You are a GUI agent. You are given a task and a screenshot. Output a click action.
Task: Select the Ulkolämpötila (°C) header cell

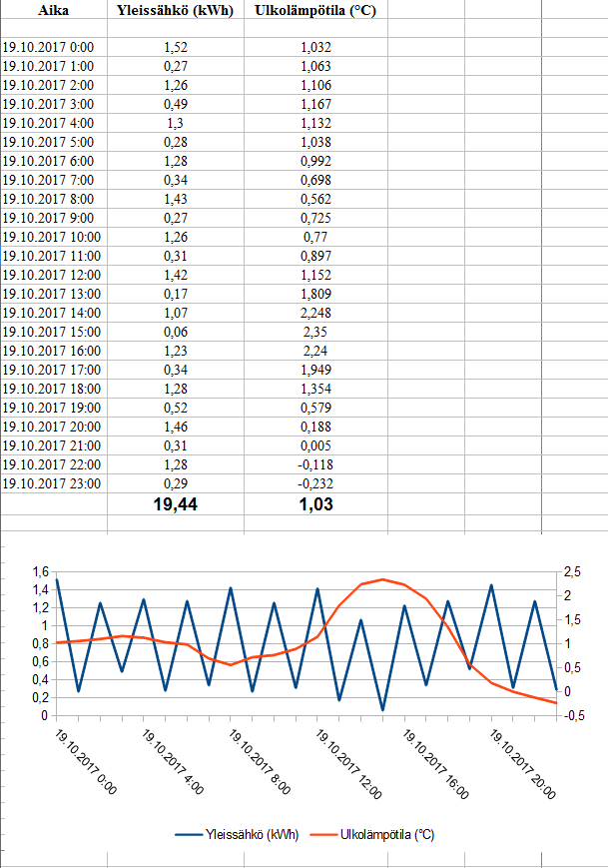(x=315, y=10)
